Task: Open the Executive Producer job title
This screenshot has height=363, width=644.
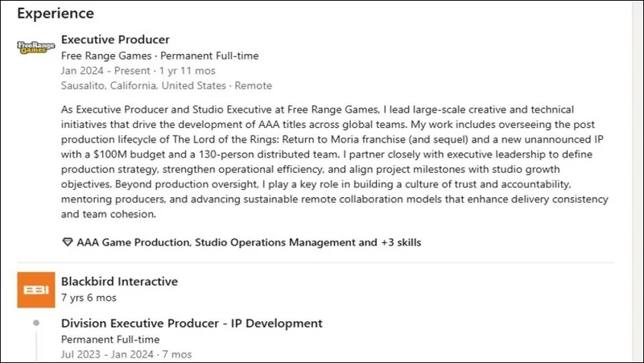Action: [115, 39]
